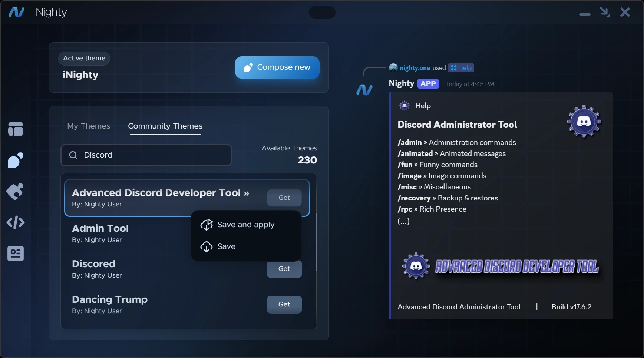Click the Save and apply download icon
Viewport: 644px width, 358px height.
[207, 225]
